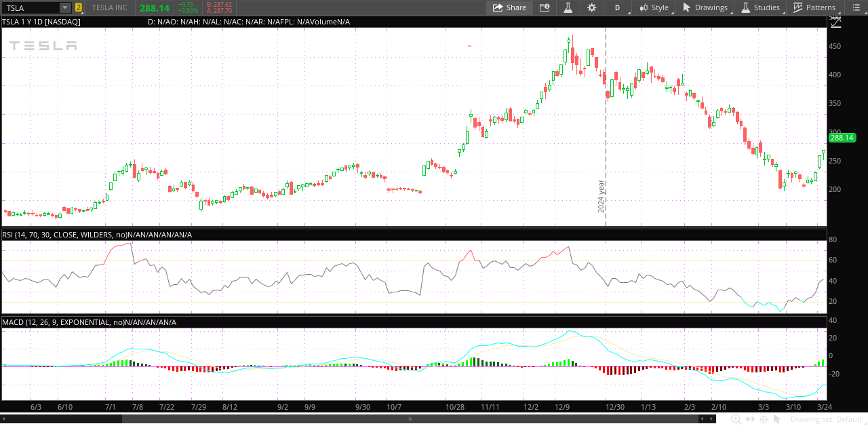Click the 80 level on RSI axis
Screen dimensions: 868x426
click(x=832, y=240)
